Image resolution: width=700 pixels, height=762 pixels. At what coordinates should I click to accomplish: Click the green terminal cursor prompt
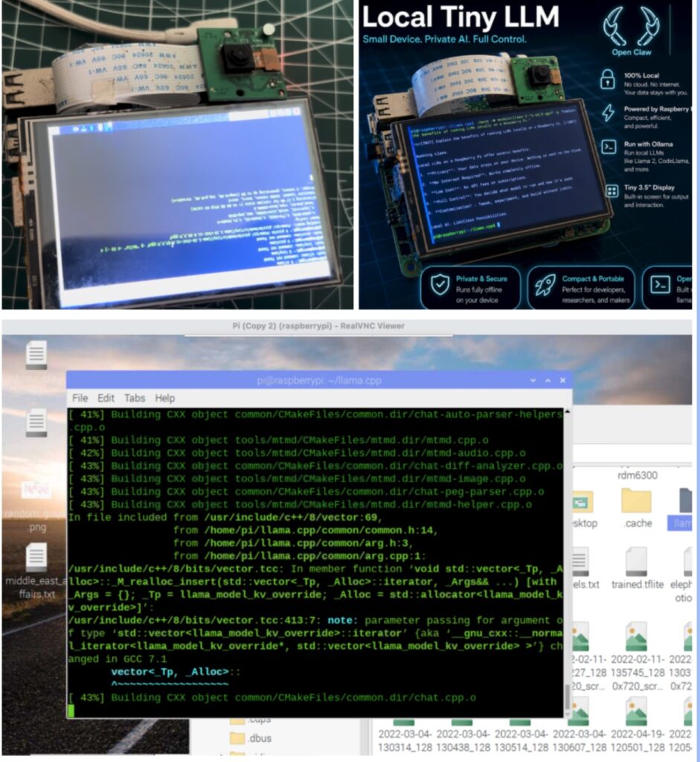coord(71,711)
